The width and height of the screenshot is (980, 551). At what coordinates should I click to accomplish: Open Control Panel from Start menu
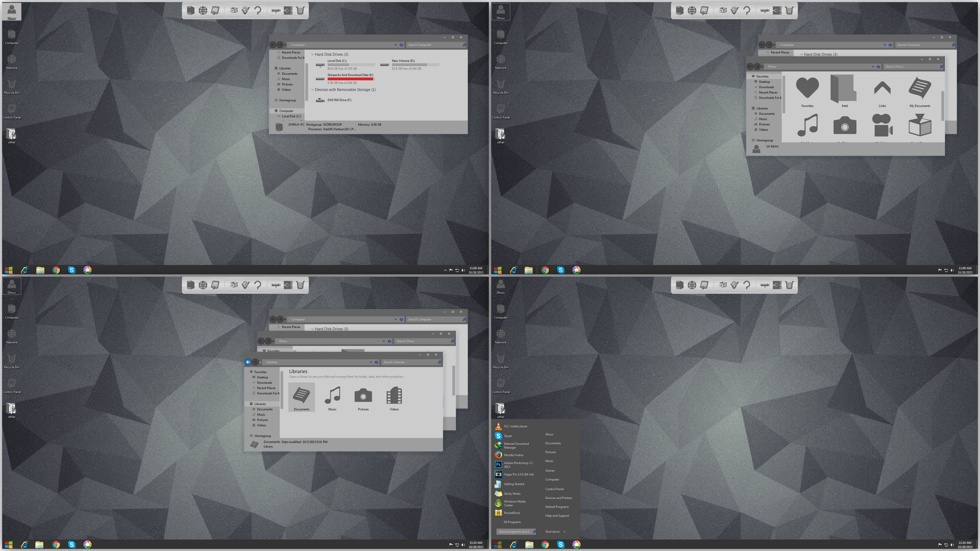(x=554, y=489)
